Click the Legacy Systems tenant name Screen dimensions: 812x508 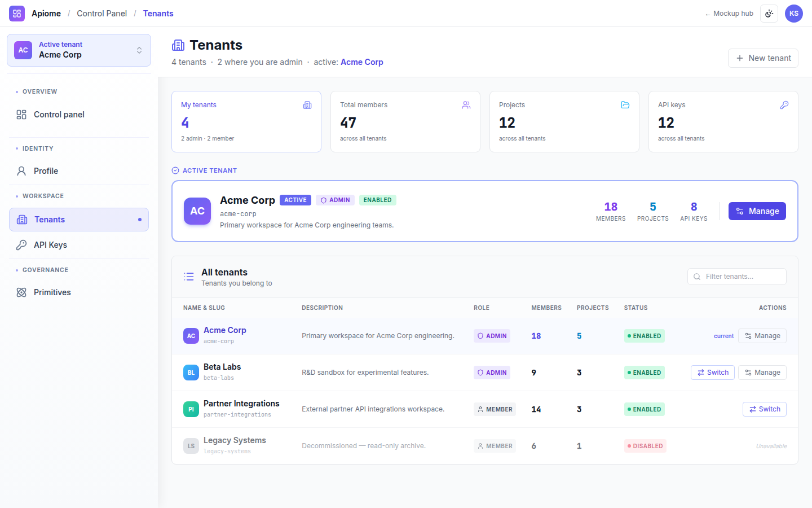coord(235,440)
